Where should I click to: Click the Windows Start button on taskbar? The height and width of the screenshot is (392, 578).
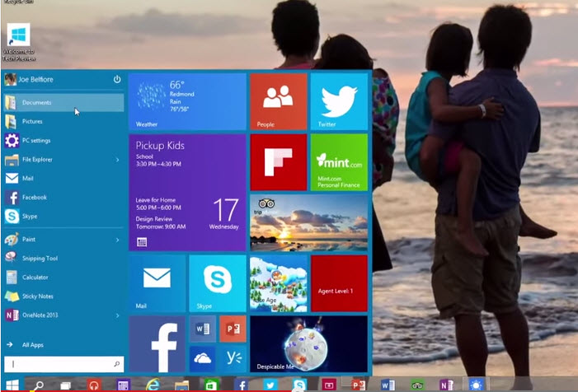pyautogui.click(x=12, y=385)
